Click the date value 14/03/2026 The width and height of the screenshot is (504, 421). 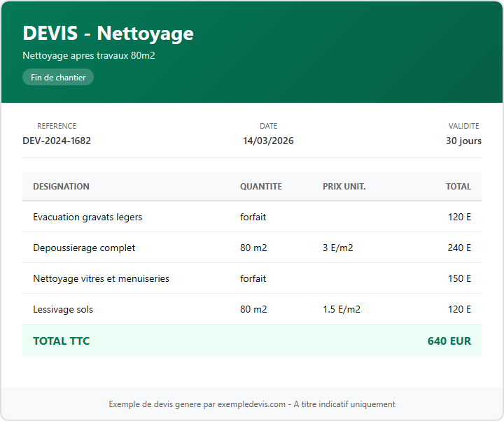pos(268,141)
